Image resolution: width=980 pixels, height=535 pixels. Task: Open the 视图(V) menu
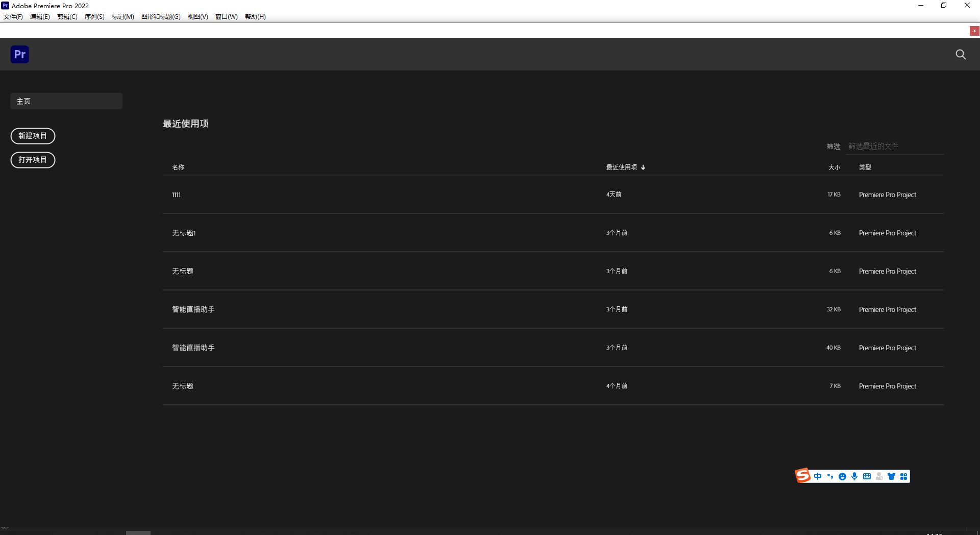click(x=198, y=16)
